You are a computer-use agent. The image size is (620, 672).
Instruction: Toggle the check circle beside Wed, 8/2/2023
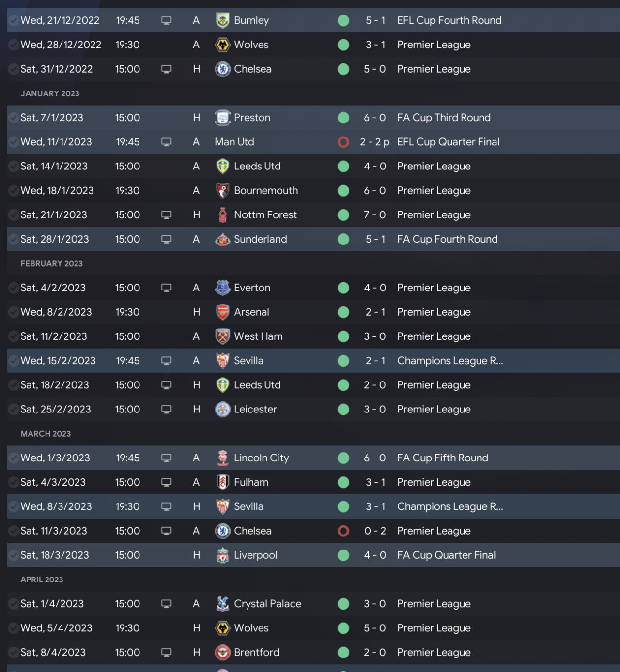point(14,312)
